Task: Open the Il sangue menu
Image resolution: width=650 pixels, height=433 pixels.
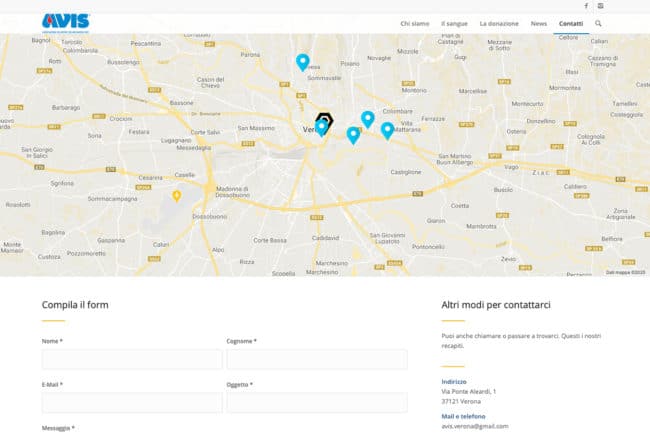Action: click(x=455, y=22)
